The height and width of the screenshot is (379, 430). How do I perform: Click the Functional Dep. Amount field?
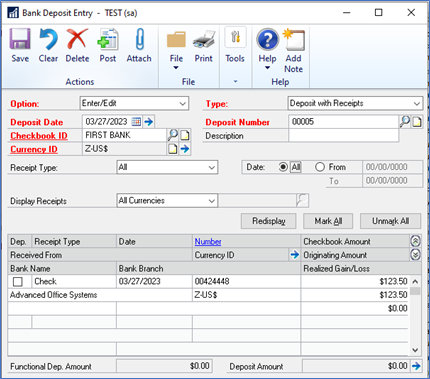point(164,366)
